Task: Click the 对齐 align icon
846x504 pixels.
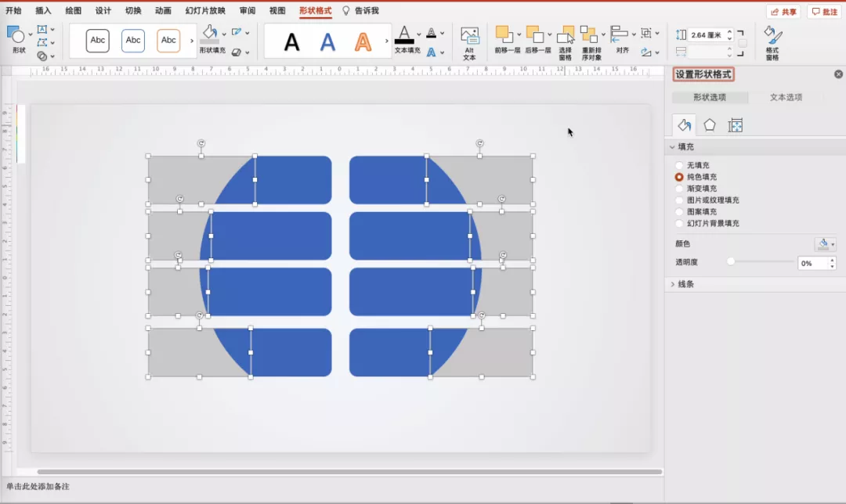Action: click(620, 34)
